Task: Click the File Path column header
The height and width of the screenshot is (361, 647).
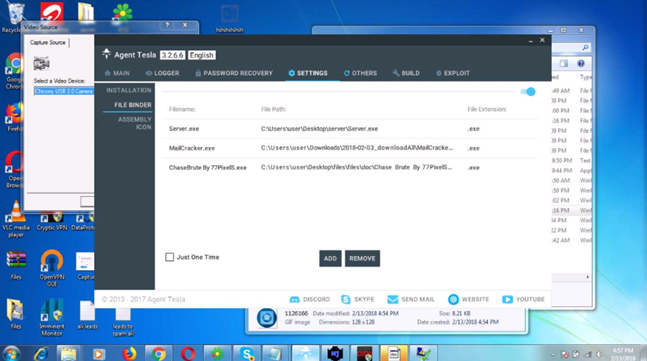Action: tap(274, 109)
